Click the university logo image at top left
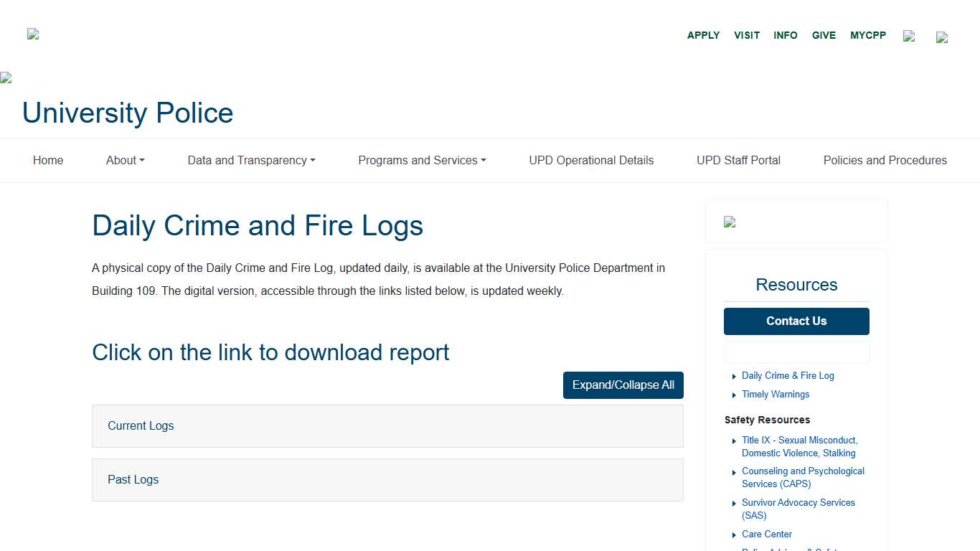Image resolution: width=980 pixels, height=551 pixels. tap(32, 34)
